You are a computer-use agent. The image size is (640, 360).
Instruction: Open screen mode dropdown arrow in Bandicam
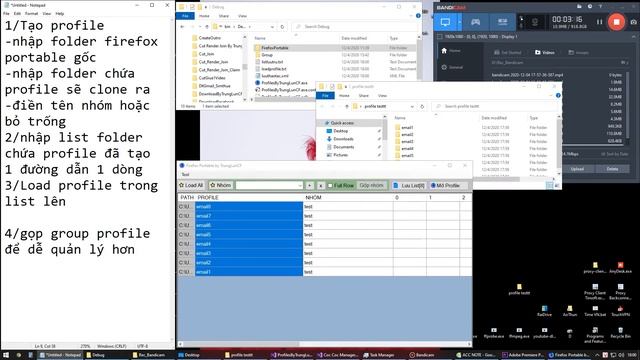point(460,22)
